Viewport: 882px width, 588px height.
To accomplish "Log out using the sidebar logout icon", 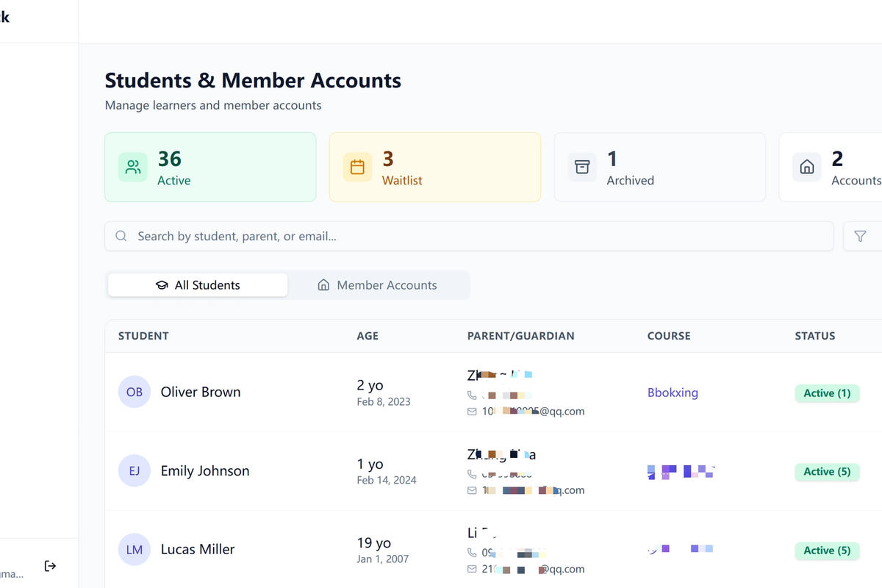I will [x=50, y=565].
